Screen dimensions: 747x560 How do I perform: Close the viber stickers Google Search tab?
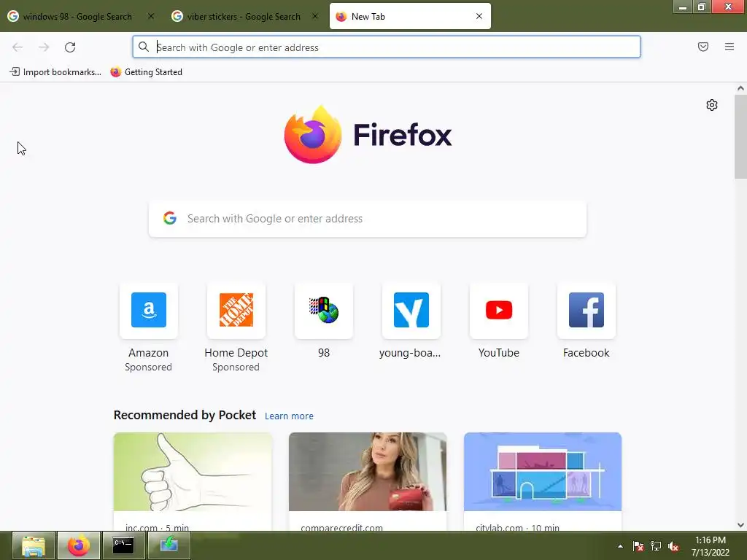(315, 16)
